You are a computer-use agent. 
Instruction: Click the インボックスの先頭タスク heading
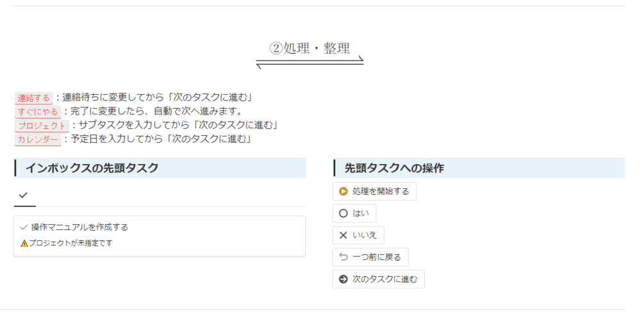tap(92, 168)
